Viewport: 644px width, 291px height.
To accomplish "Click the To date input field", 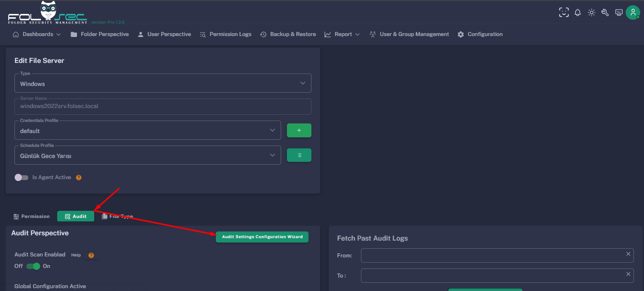I will tap(492, 276).
